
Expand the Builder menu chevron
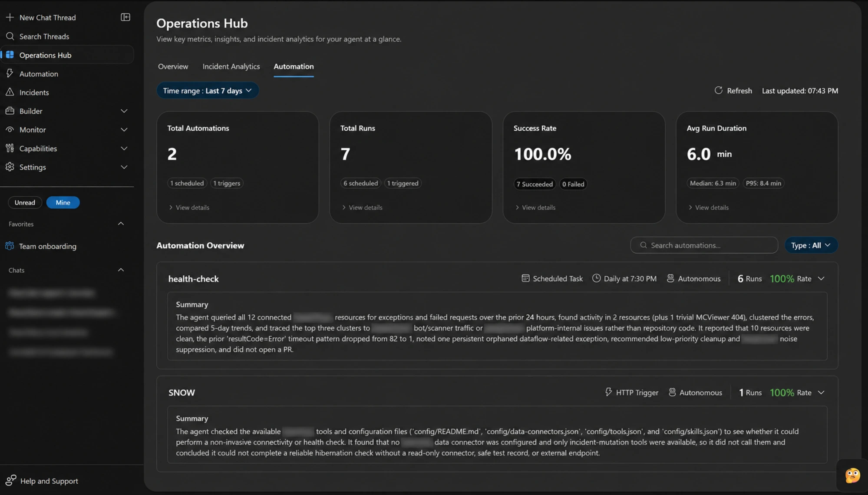pyautogui.click(x=124, y=111)
